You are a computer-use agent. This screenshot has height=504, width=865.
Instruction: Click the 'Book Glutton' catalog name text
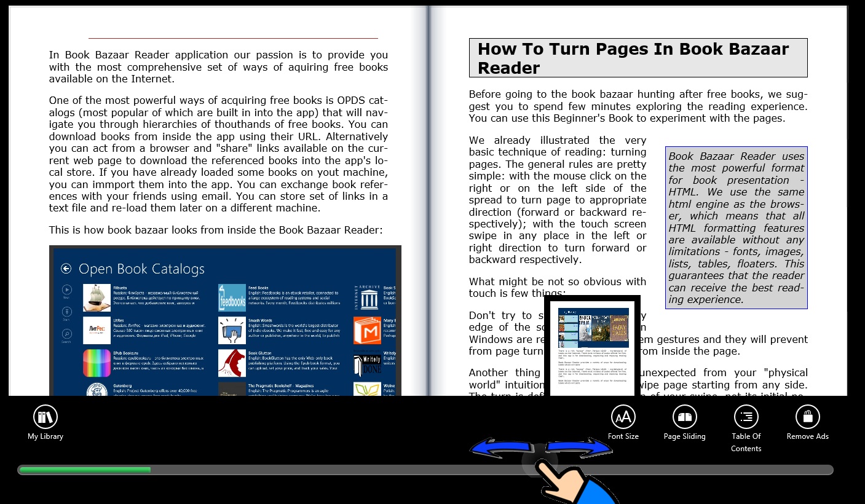point(260,353)
